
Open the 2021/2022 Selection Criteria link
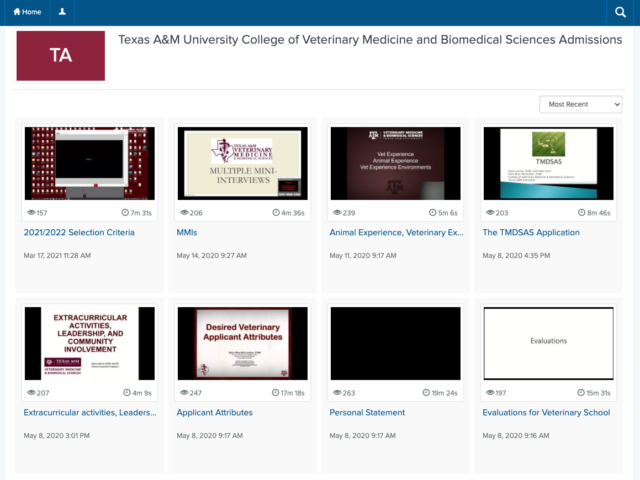[79, 232]
